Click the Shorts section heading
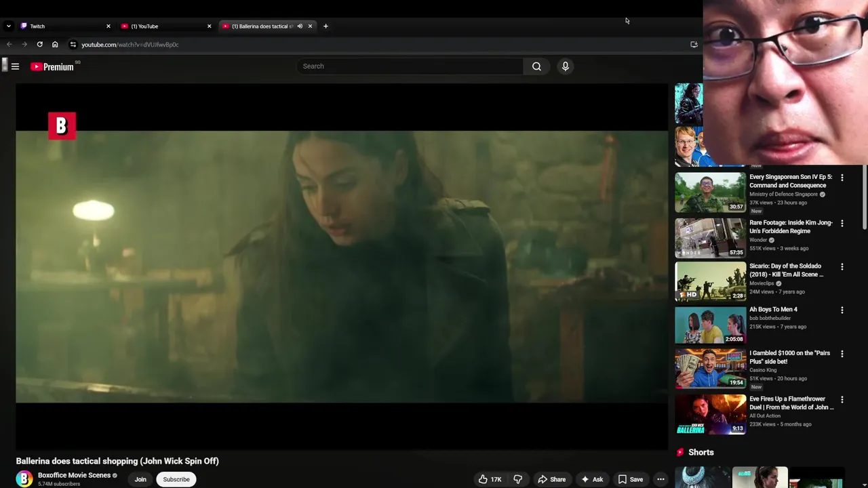The width and height of the screenshot is (868, 488). point(701,452)
